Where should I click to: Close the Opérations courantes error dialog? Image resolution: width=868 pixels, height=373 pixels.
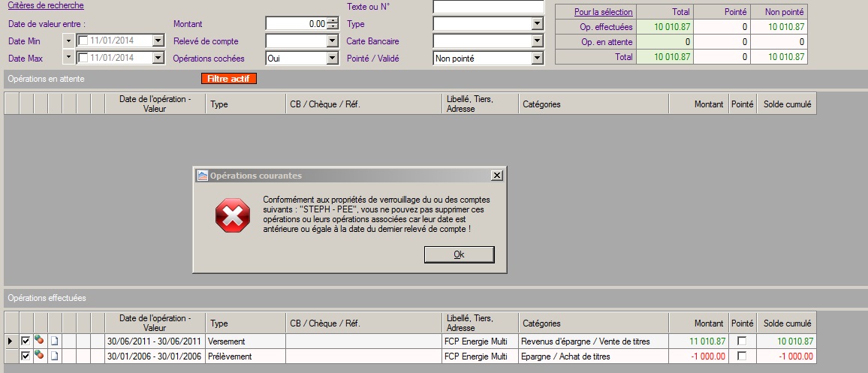pos(497,176)
